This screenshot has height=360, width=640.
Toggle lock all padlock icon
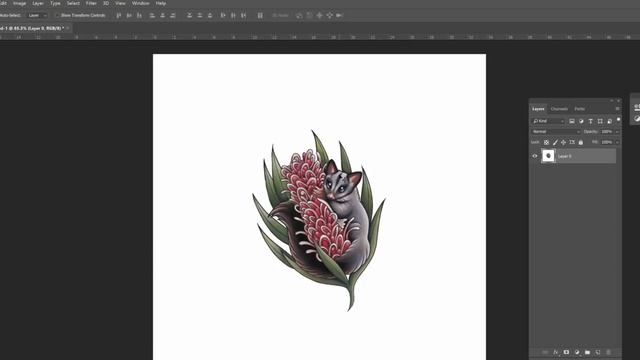[x=581, y=142]
